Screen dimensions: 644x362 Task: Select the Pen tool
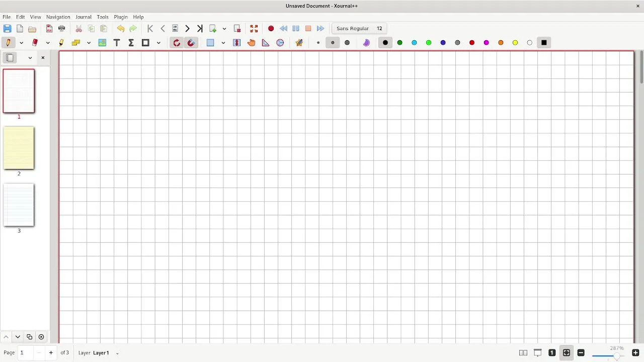(9, 43)
